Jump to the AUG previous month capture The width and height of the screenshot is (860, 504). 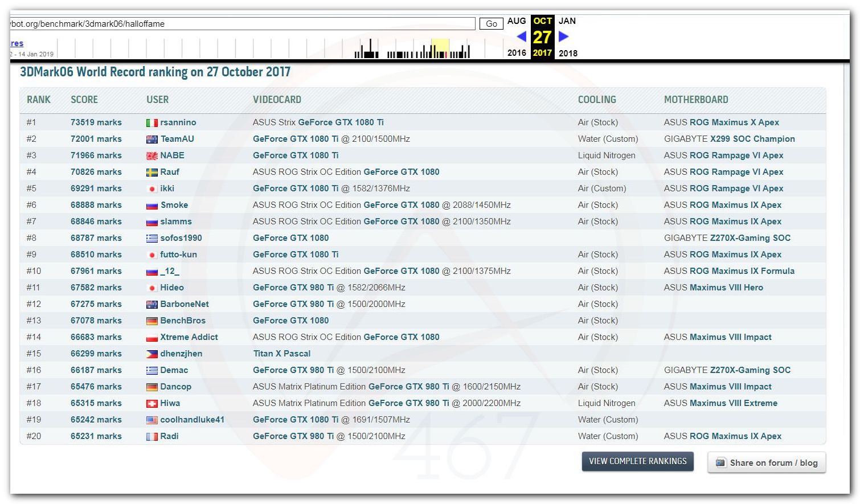pos(517,21)
